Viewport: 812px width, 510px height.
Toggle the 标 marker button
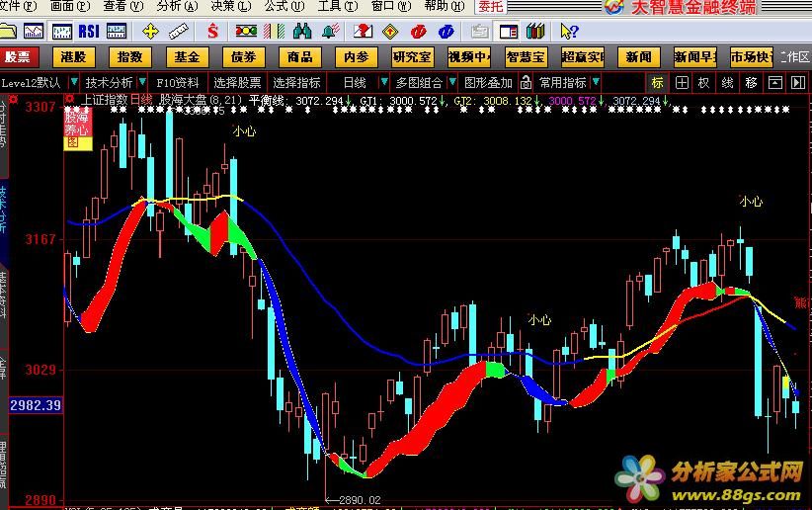pos(657,83)
